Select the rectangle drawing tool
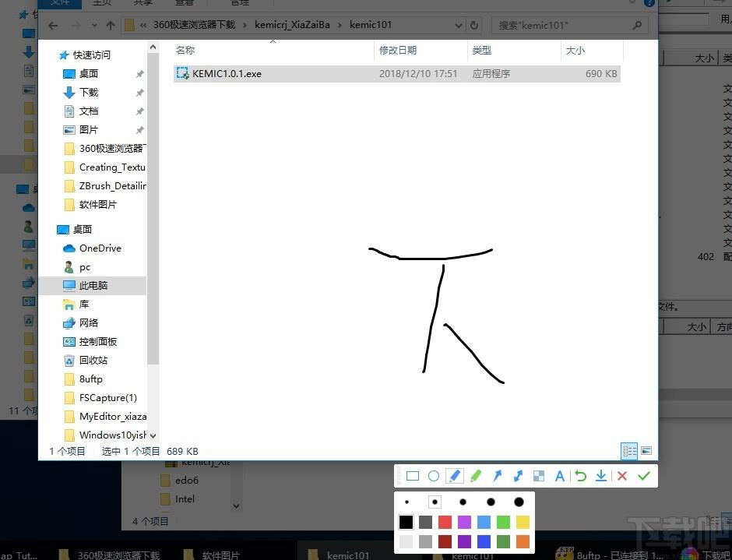Image resolution: width=732 pixels, height=560 pixels. click(412, 476)
